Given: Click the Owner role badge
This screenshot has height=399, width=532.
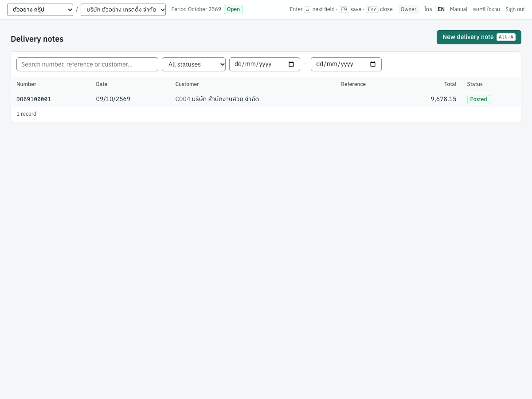Looking at the screenshot, I should [x=408, y=9].
